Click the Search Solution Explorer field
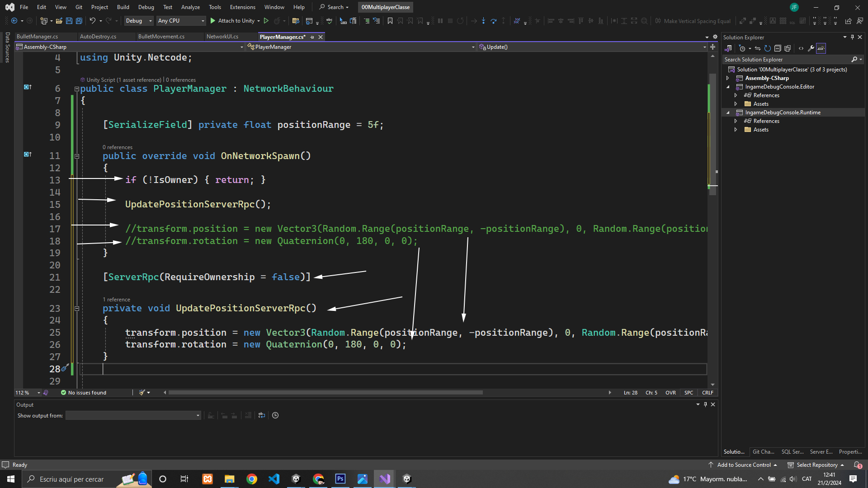This screenshot has height=488, width=868. [787, 60]
